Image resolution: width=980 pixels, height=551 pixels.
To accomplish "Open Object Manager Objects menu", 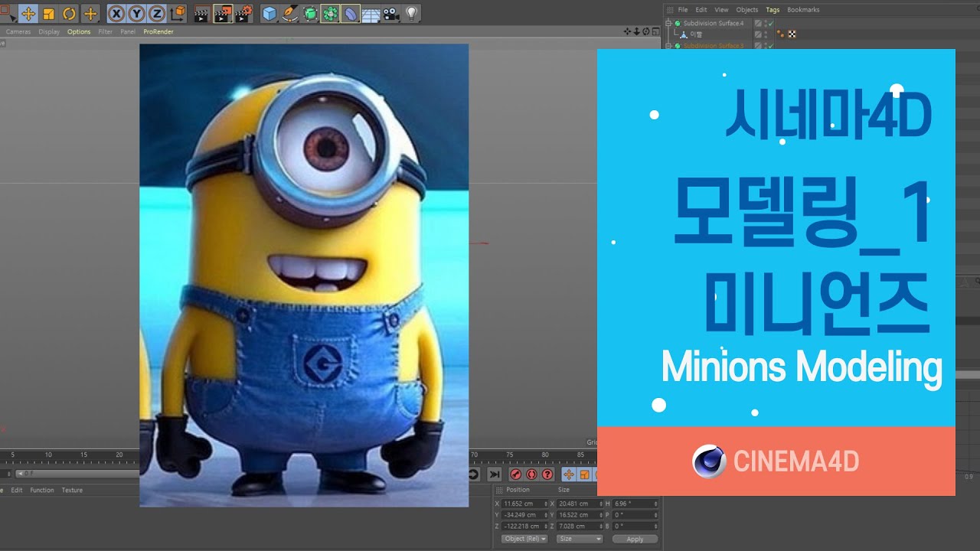I will click(x=746, y=10).
